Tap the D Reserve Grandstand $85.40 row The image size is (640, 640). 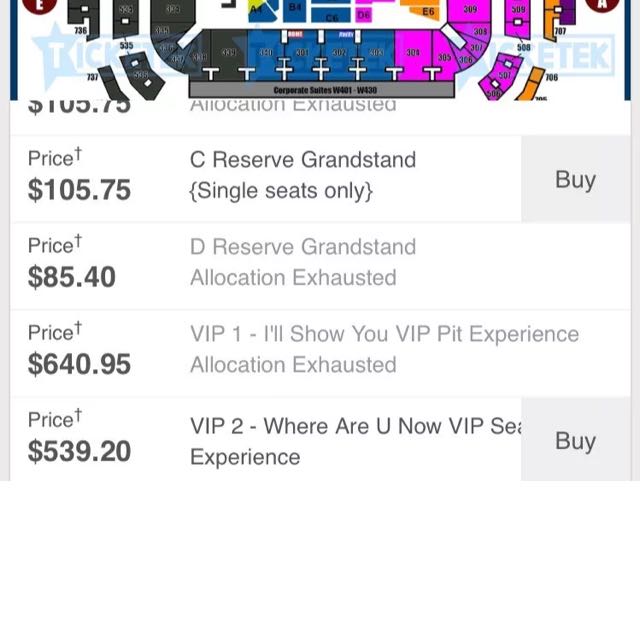pos(320,266)
